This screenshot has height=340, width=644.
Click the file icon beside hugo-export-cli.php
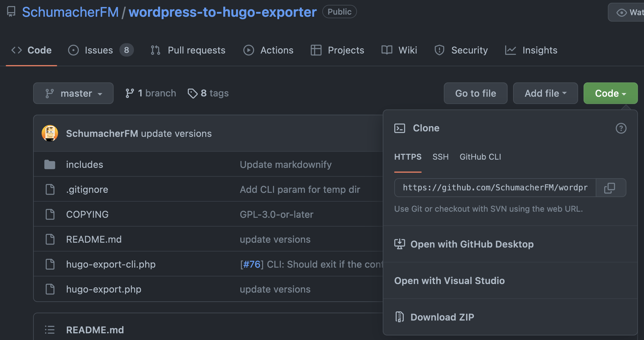(x=50, y=264)
